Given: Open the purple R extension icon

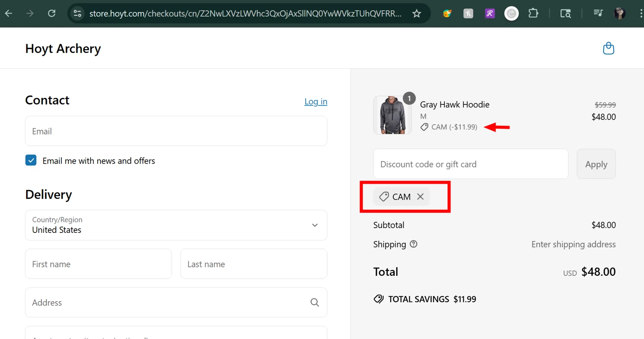Looking at the screenshot, I should (490, 13).
